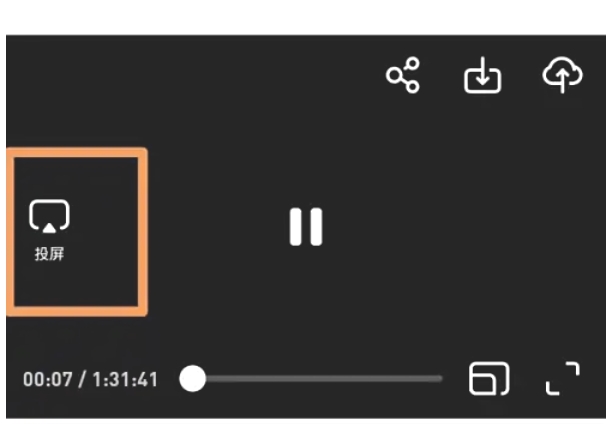Upload video to cloud storage
The width and height of the screenshot is (612, 424).
click(x=562, y=75)
